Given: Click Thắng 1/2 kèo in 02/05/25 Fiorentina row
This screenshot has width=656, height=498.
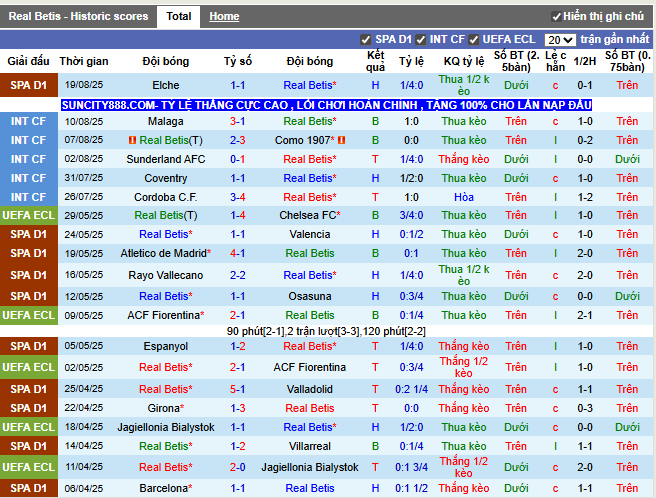Looking at the screenshot, I should click(464, 367).
